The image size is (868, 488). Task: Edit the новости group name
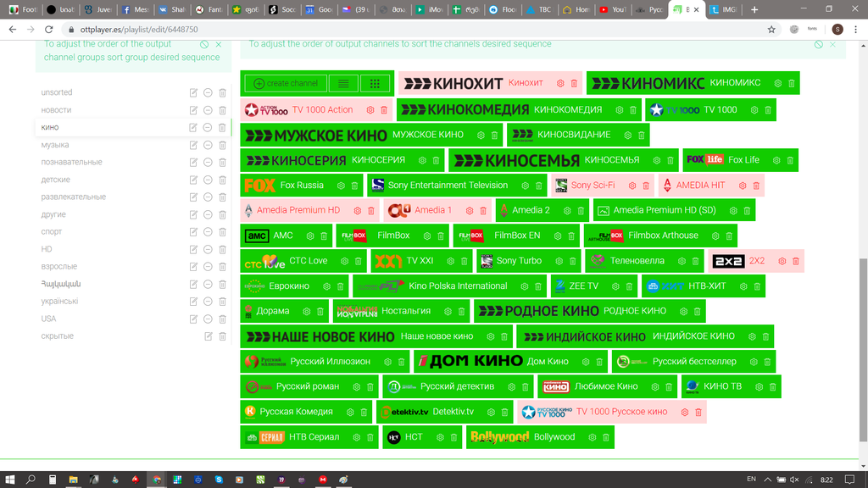click(193, 111)
